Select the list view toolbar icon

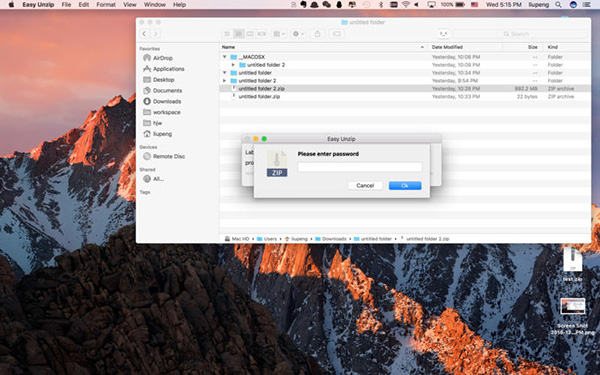coord(239,34)
